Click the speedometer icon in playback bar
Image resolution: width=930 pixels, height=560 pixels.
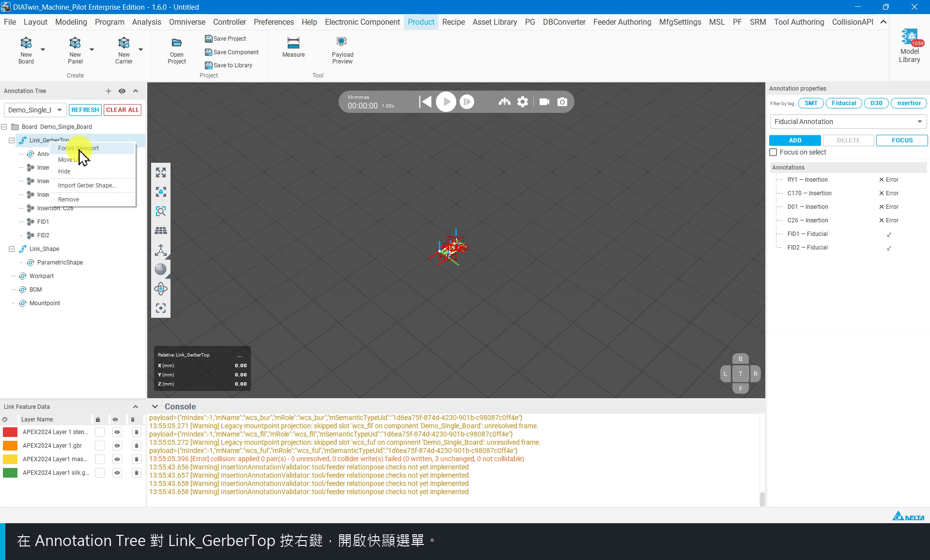pyautogui.click(x=505, y=102)
